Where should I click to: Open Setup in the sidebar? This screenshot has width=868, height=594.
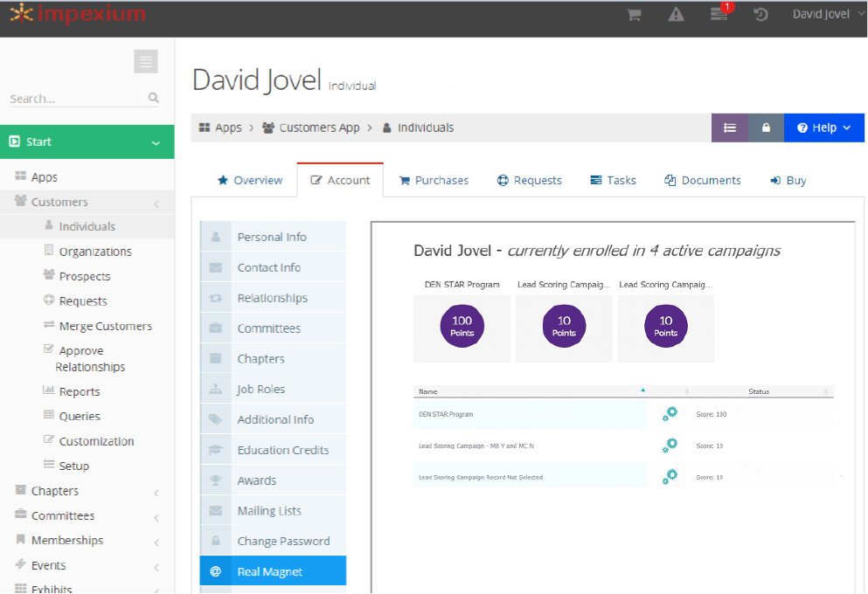click(x=73, y=466)
